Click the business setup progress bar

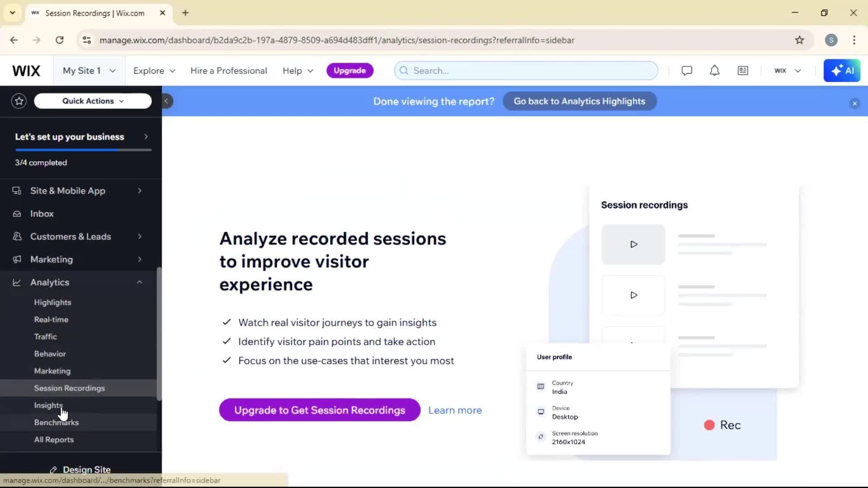[83, 150]
